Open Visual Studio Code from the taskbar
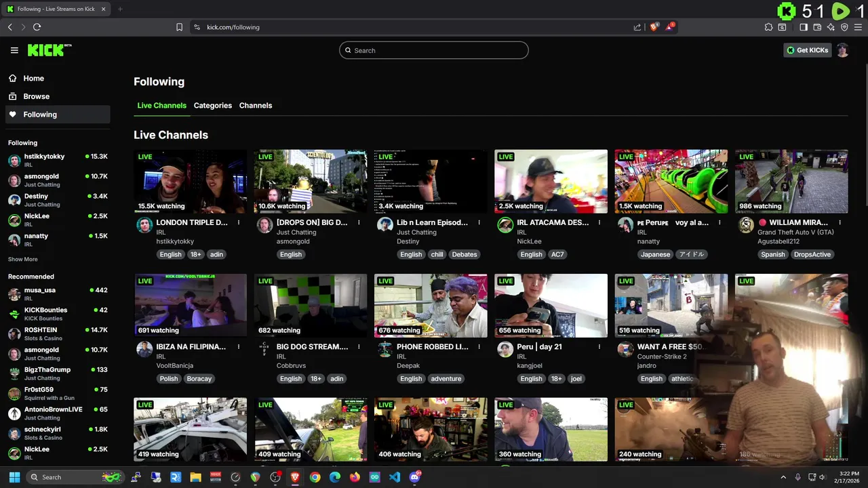868x488 pixels. click(395, 477)
